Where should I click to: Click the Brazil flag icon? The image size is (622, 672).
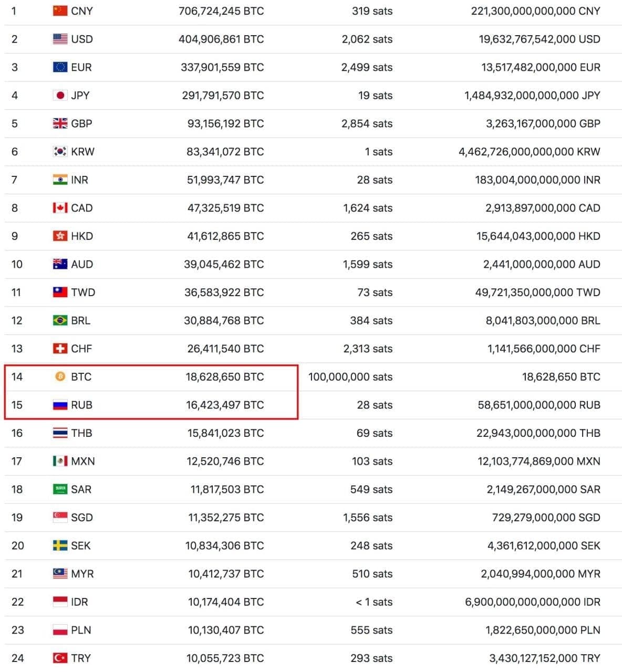[60, 321]
